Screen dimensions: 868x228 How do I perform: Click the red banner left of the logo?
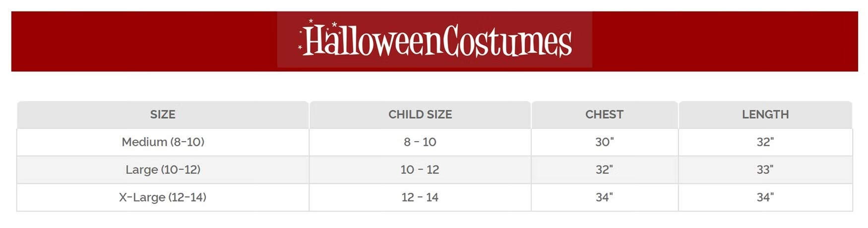(144, 41)
